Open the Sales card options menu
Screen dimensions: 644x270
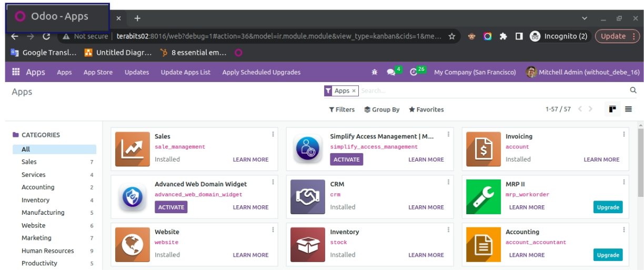273,134
